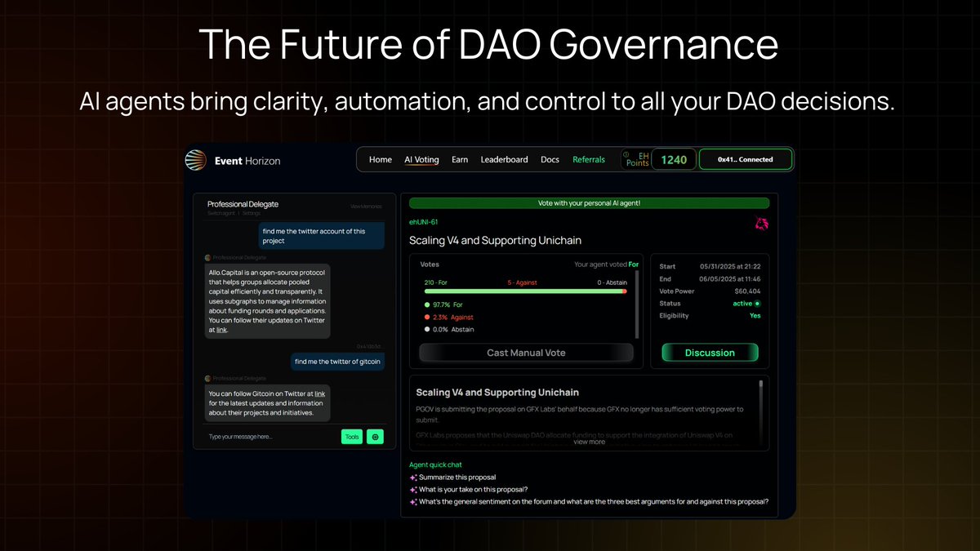Screen dimensions: 980x551
Task: Go to the Earn tab
Action: pos(460,160)
